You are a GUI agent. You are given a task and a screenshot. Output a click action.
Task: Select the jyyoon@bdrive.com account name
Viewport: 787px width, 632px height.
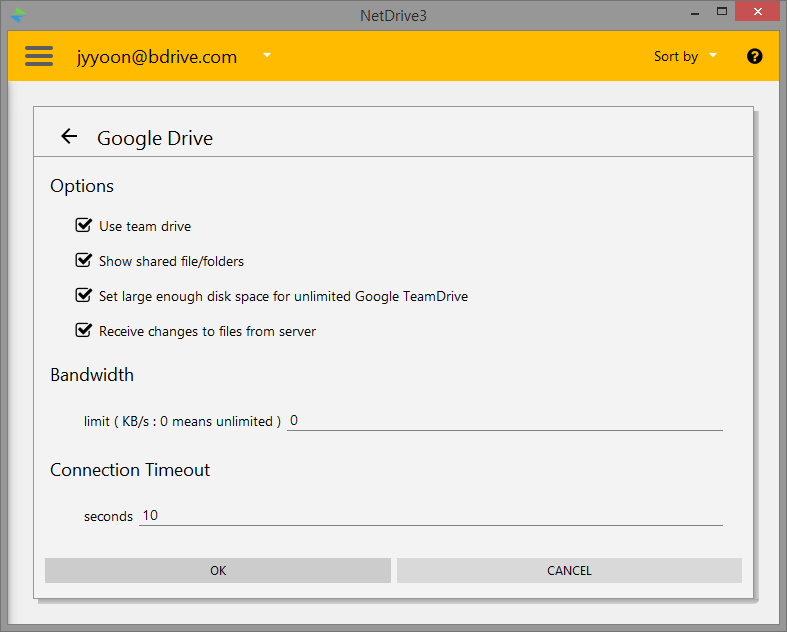(157, 57)
